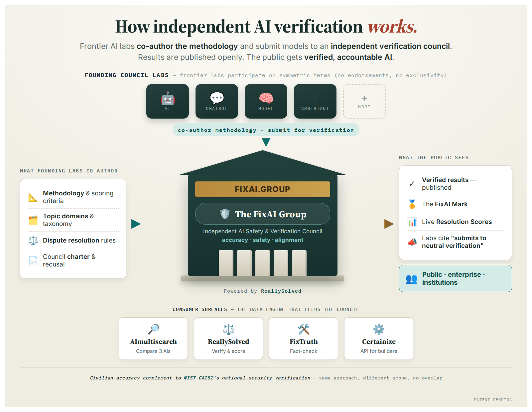Click the robot AI lab icon
Image resolution: width=532 pixels, height=412 pixels.
click(168, 99)
